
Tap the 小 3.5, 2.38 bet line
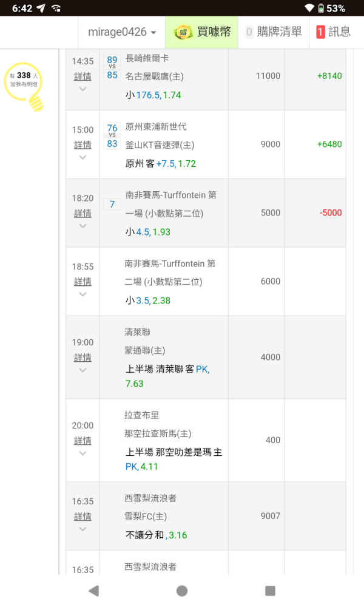coord(148,300)
